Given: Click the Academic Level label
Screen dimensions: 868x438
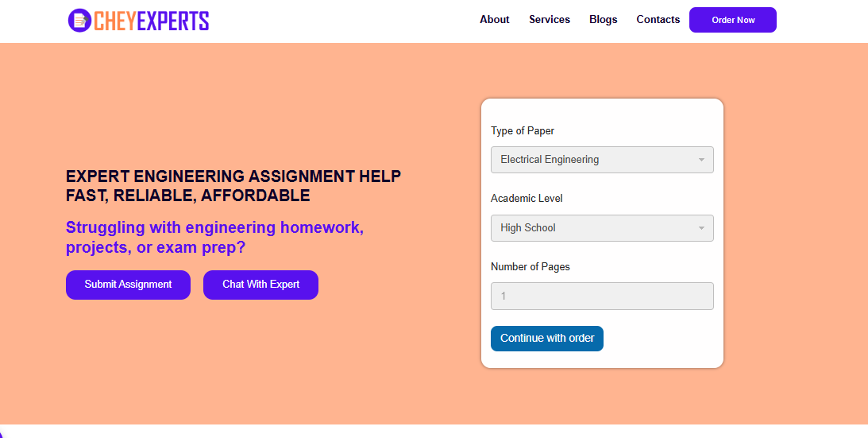Looking at the screenshot, I should pos(527,199).
